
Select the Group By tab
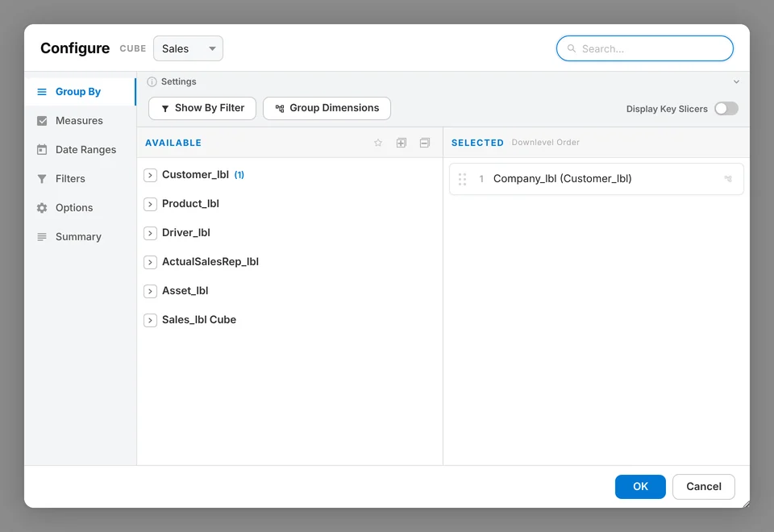click(x=81, y=92)
